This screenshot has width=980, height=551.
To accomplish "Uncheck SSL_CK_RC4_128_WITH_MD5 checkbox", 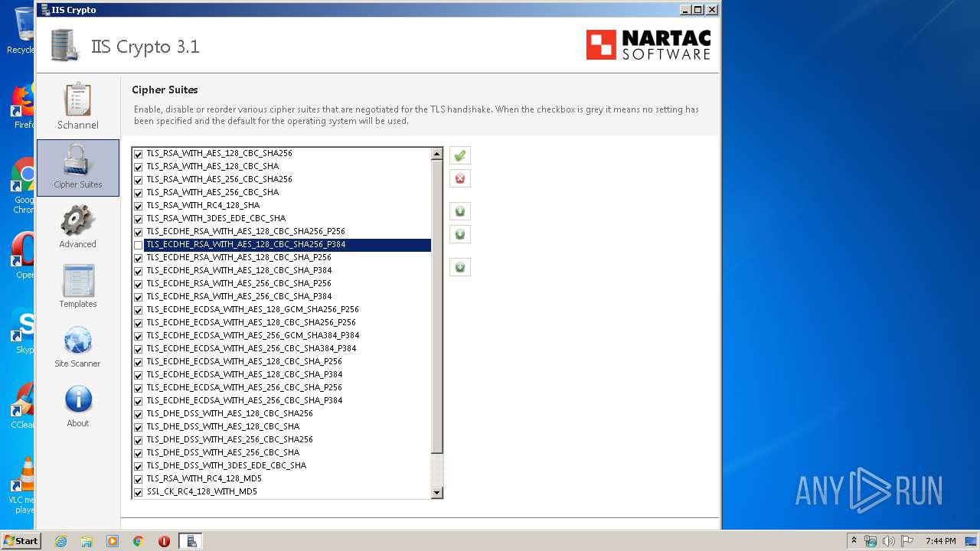I will (x=139, y=492).
